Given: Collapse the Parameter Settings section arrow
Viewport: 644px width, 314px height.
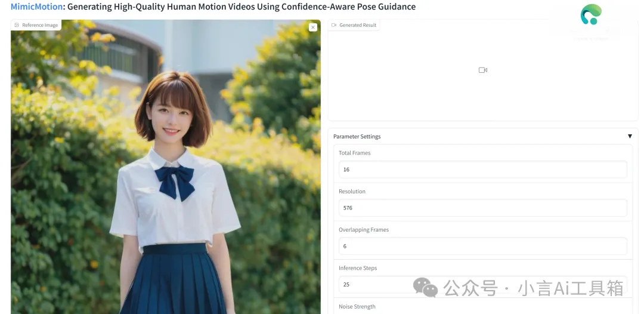Looking at the screenshot, I should click(x=630, y=137).
